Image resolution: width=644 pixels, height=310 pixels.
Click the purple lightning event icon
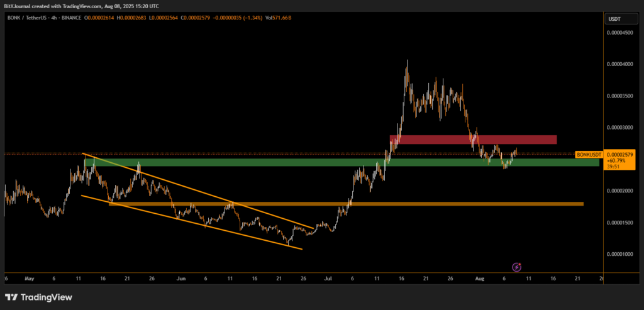tap(517, 267)
